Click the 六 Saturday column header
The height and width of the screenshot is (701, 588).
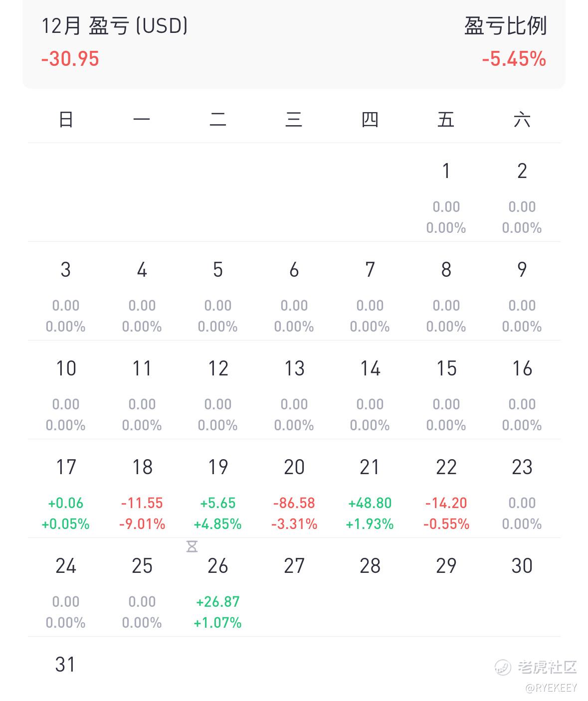522,120
